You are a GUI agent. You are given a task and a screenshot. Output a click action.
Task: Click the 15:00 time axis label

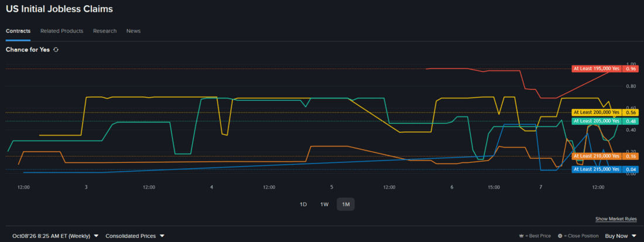pyautogui.click(x=494, y=187)
